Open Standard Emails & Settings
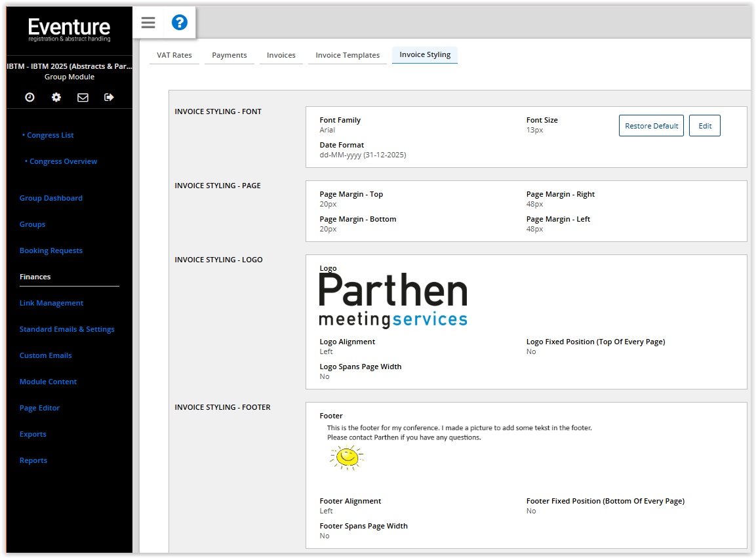756x558 pixels. (67, 329)
